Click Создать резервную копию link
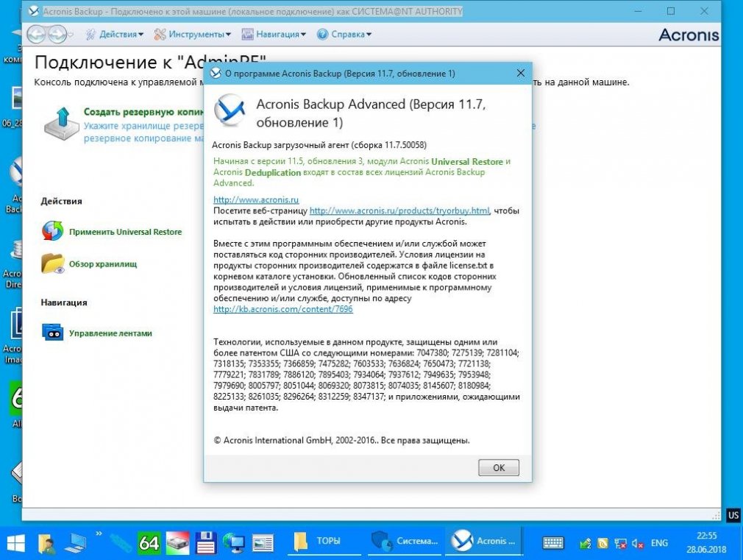The width and height of the screenshot is (743, 560). coord(143,112)
